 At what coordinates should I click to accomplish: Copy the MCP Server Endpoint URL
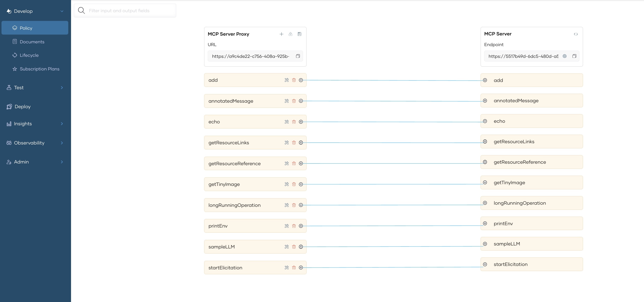[574, 56]
